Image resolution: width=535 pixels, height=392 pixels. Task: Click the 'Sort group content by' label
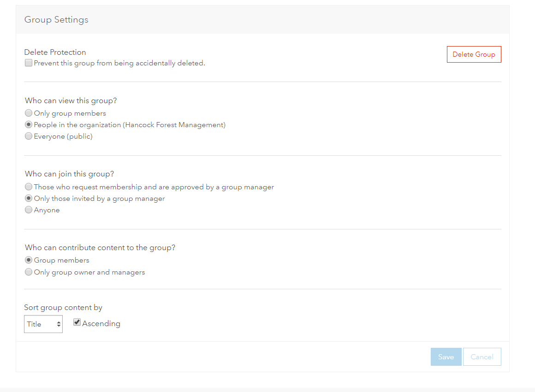tap(63, 307)
